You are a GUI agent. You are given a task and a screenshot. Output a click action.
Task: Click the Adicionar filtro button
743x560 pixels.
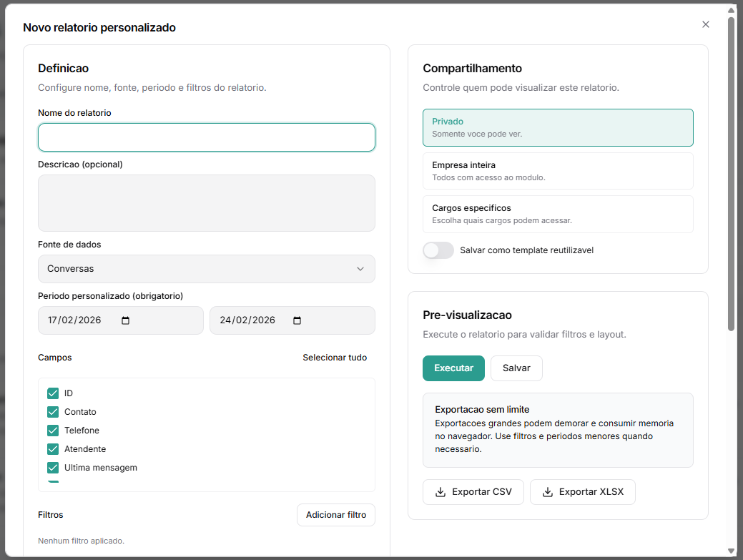[x=336, y=514]
